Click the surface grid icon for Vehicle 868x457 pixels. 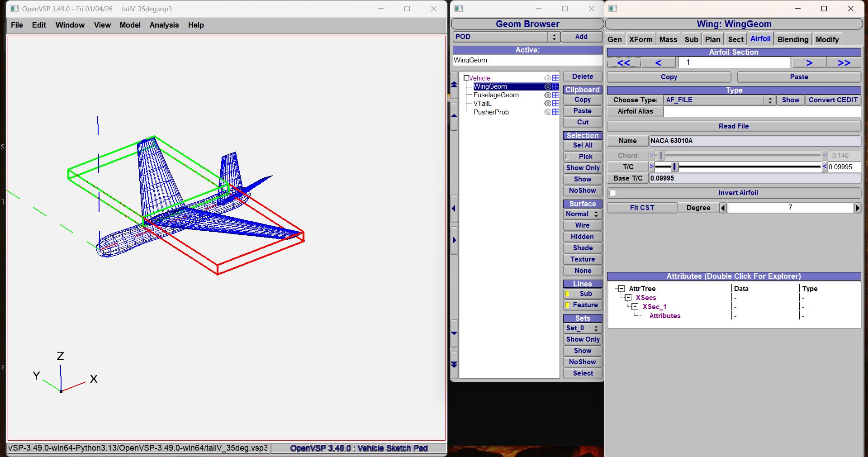(x=555, y=78)
